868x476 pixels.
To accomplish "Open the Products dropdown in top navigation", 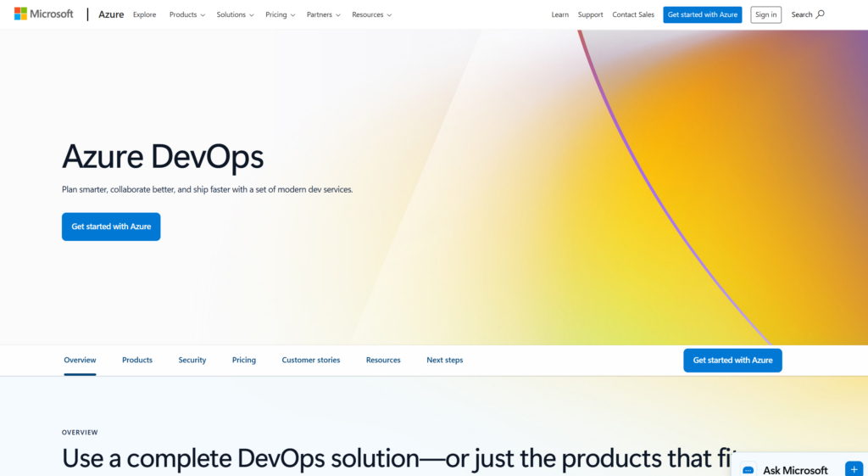I will click(x=187, y=14).
